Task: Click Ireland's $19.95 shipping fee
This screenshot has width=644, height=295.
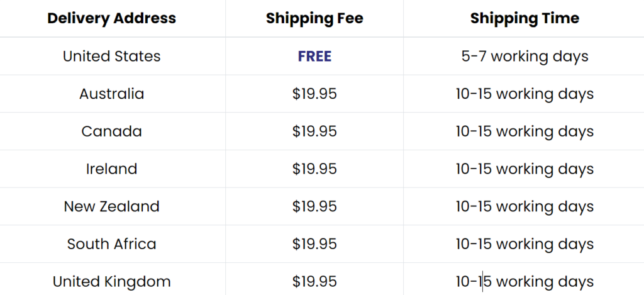Action: tap(314, 169)
